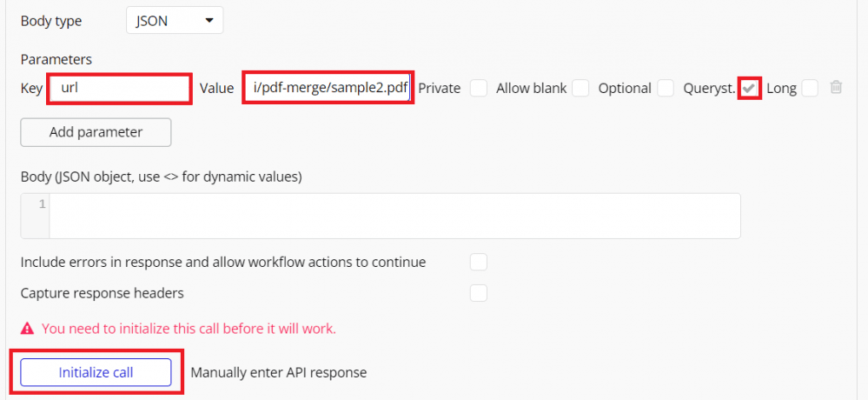Toggle include errors in response checkbox
Screen dimensions: 868x400
[x=478, y=262]
